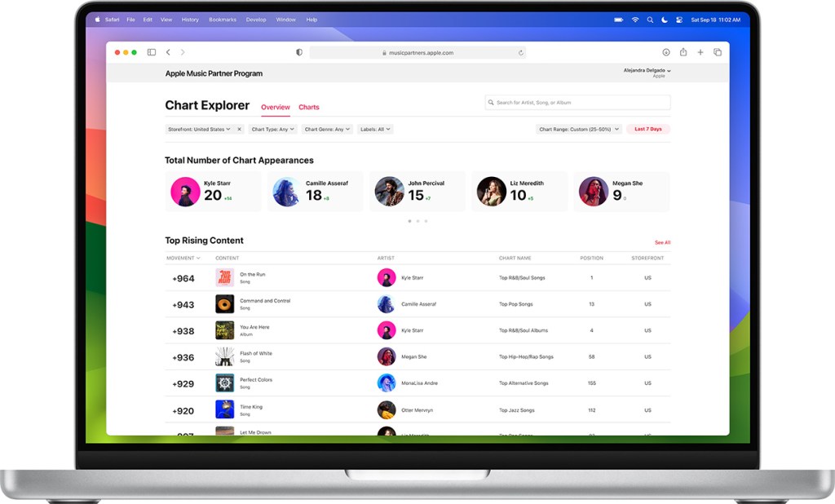Go back in Safari
Viewport: 835px width, 504px height.
168,52
